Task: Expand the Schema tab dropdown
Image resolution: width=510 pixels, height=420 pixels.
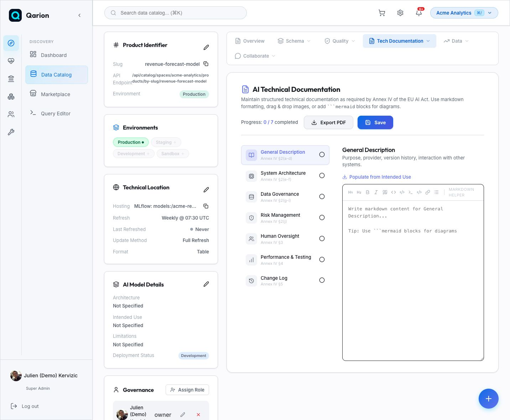Action: 309,41
